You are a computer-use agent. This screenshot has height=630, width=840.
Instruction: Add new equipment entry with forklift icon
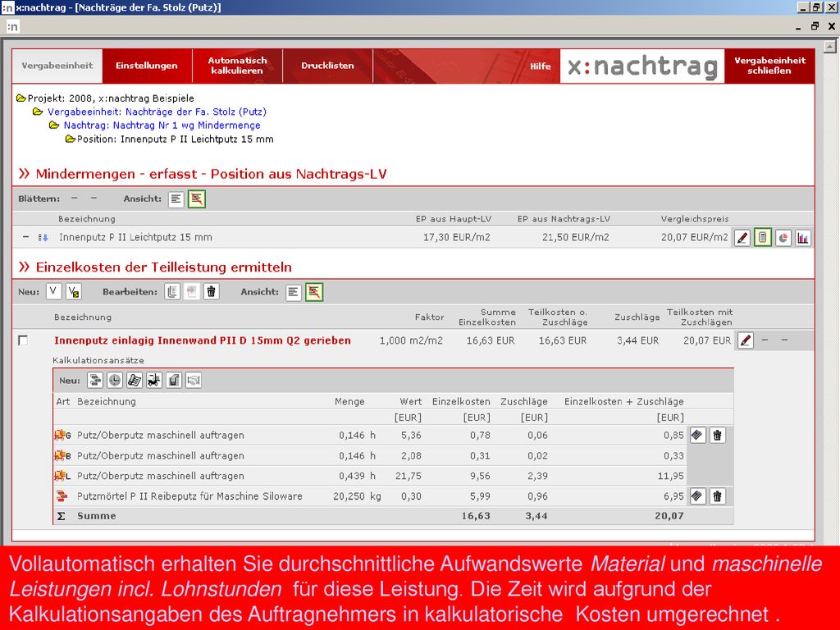[154, 381]
